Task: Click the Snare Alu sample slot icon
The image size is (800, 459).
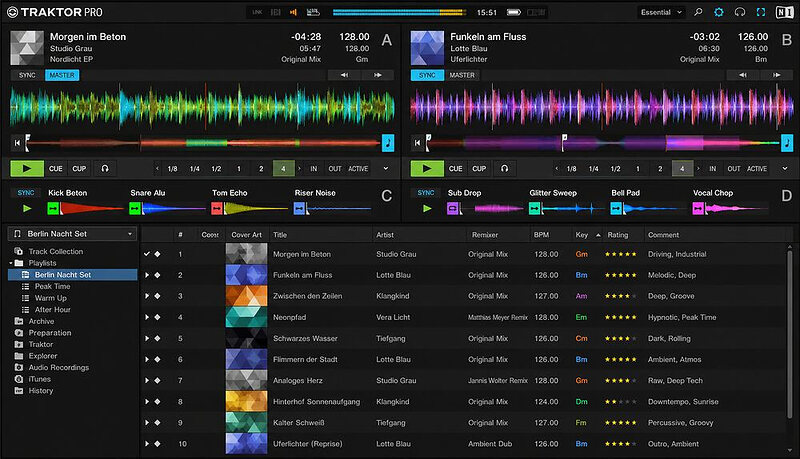Action: point(135,208)
